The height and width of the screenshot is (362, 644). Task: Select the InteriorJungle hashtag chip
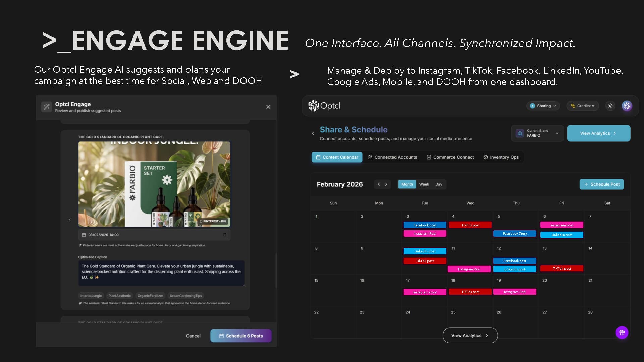91,296
